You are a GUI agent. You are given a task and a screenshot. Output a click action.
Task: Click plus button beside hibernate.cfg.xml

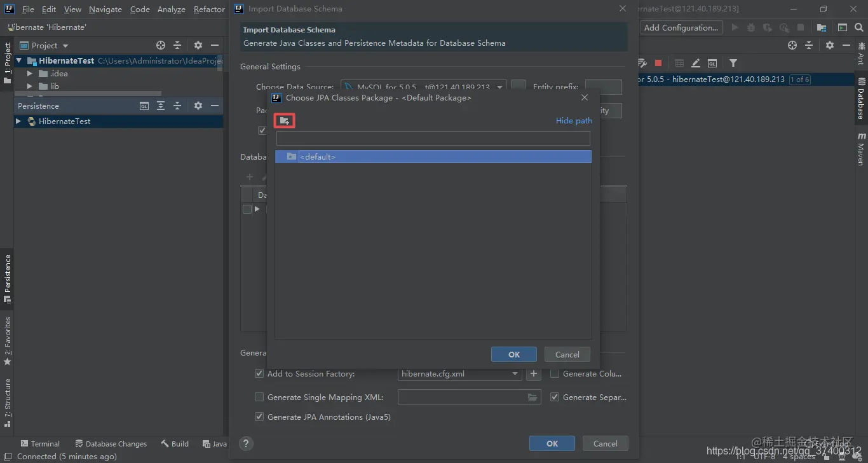click(x=534, y=374)
